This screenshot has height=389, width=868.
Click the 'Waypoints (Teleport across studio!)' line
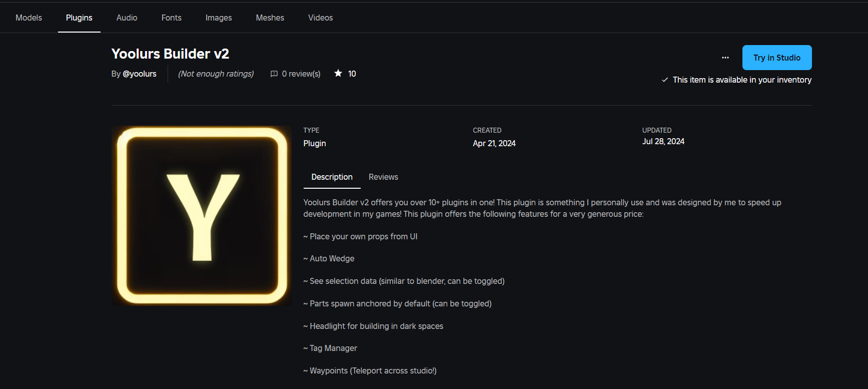click(x=370, y=370)
